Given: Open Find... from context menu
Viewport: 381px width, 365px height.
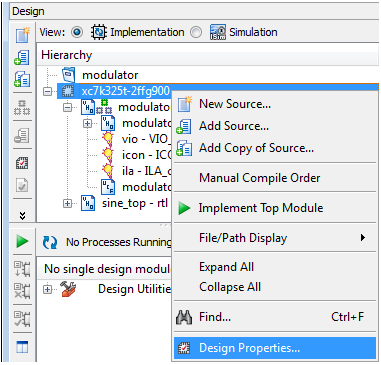Looking at the screenshot, I should click(x=275, y=317).
